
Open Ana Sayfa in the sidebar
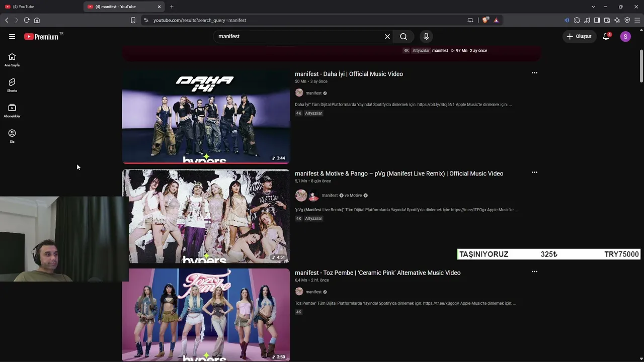pos(12,60)
